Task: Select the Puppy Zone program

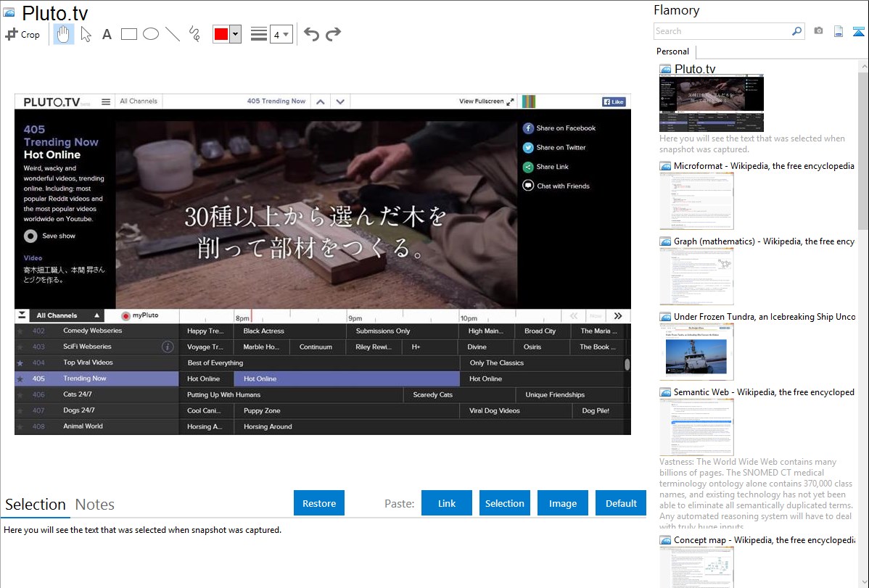Action: click(x=347, y=410)
